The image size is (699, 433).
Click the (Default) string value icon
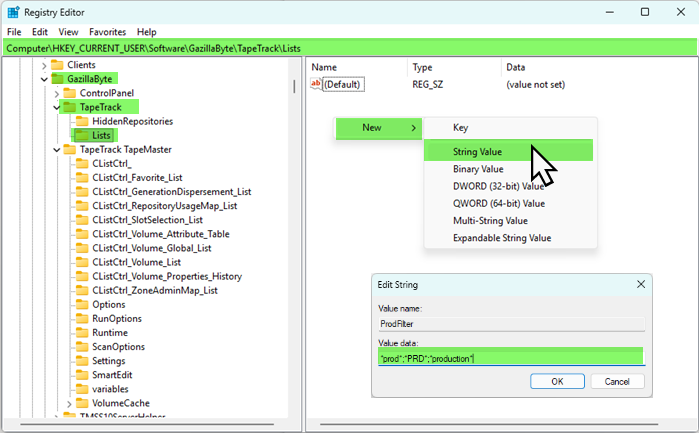(317, 85)
